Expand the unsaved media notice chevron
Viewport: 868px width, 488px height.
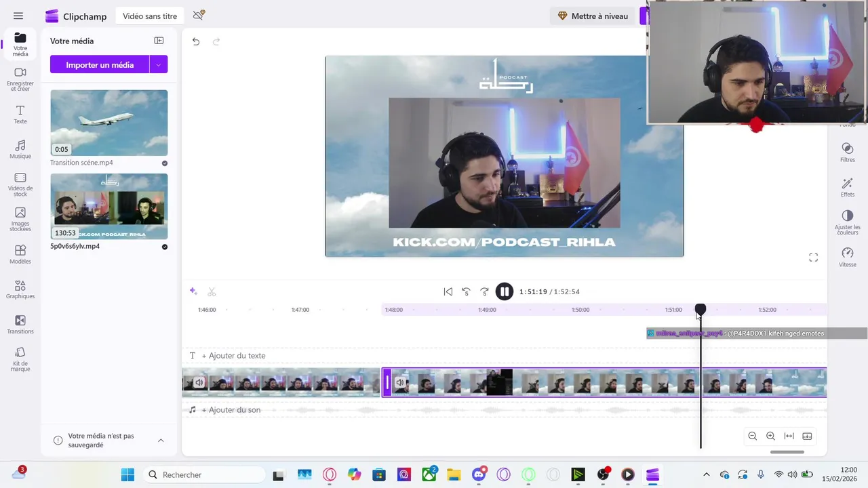coord(161,441)
